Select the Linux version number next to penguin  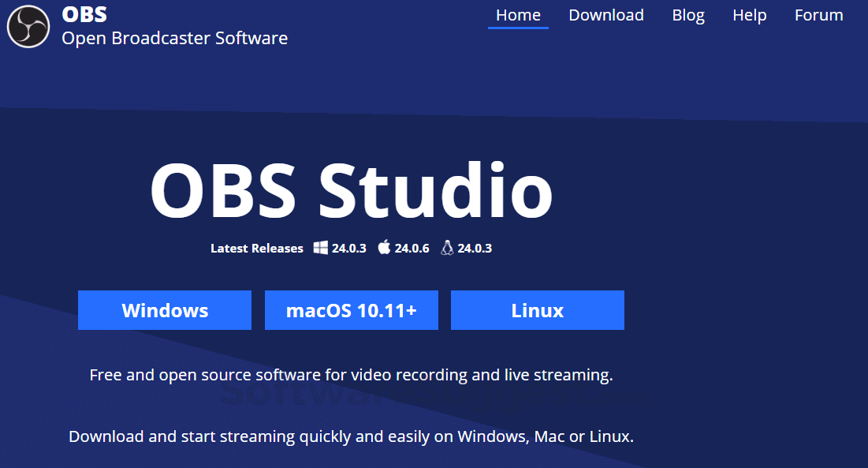click(x=475, y=248)
